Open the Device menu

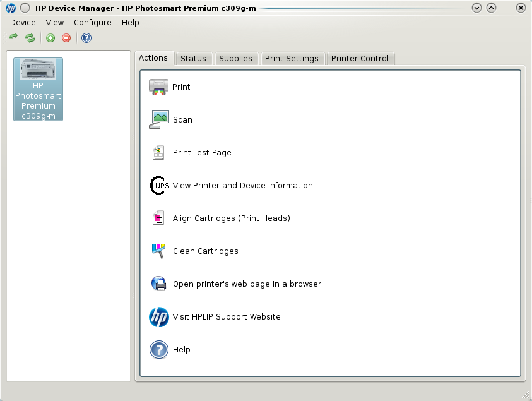coord(23,22)
